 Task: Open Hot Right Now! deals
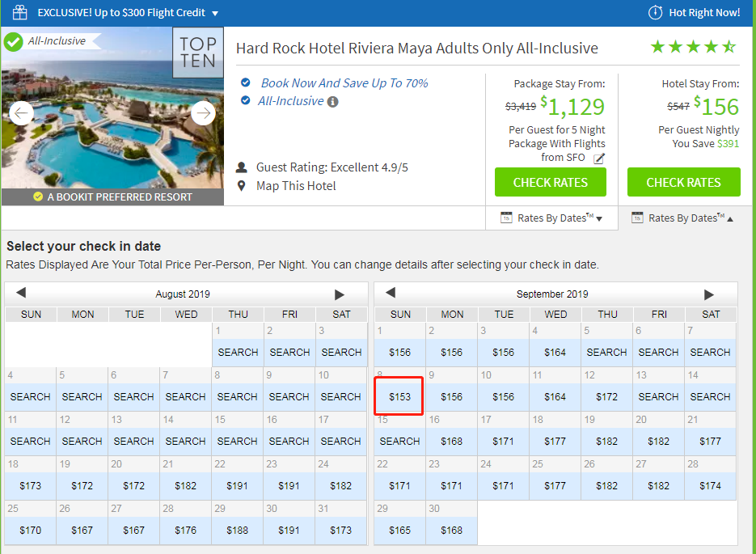coord(704,13)
